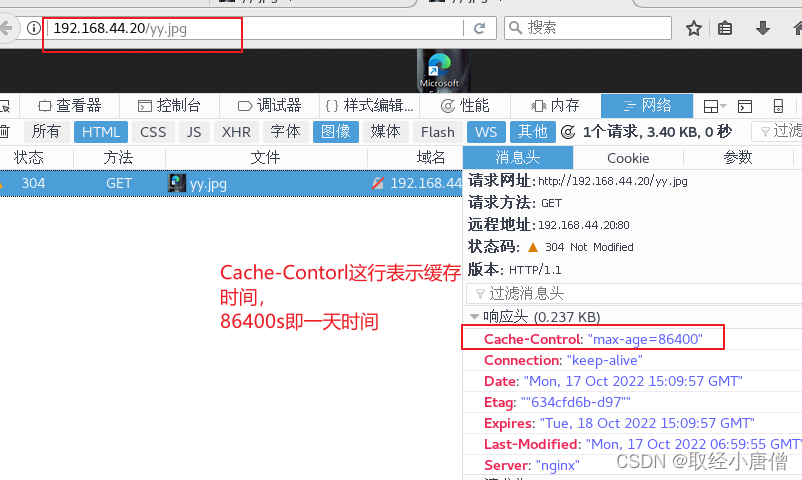Screen dimensions: 802x480
Task: Click the 1个请求 request summary text
Action: tap(657, 132)
